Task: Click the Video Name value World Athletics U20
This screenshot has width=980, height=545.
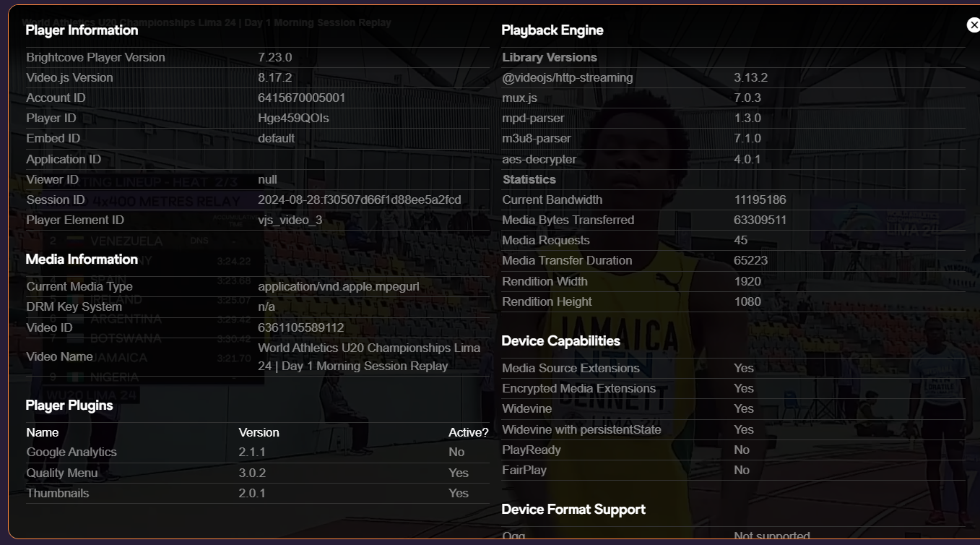Action: [369, 356]
